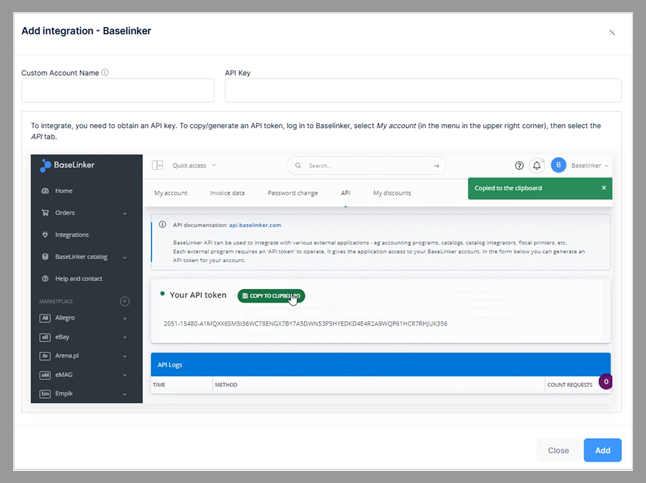Viewport: 646px width, 483px height.
Task: Open the notifications bell icon
Action: [x=537, y=165]
